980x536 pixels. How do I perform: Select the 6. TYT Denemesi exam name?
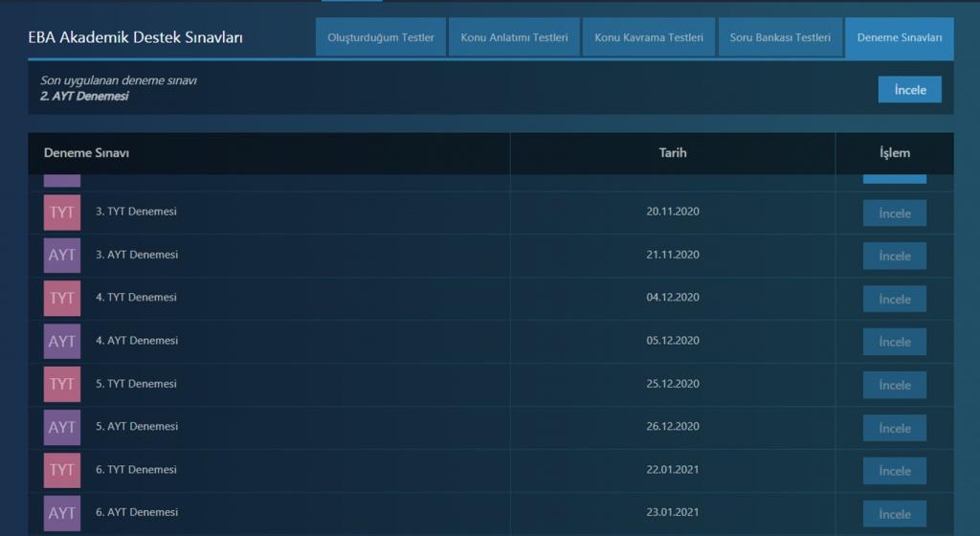136,469
